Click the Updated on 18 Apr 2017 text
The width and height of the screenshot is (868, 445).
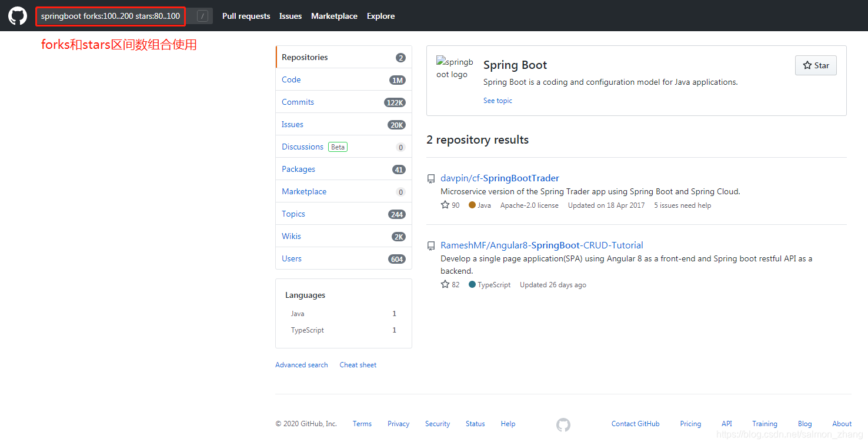tap(606, 205)
